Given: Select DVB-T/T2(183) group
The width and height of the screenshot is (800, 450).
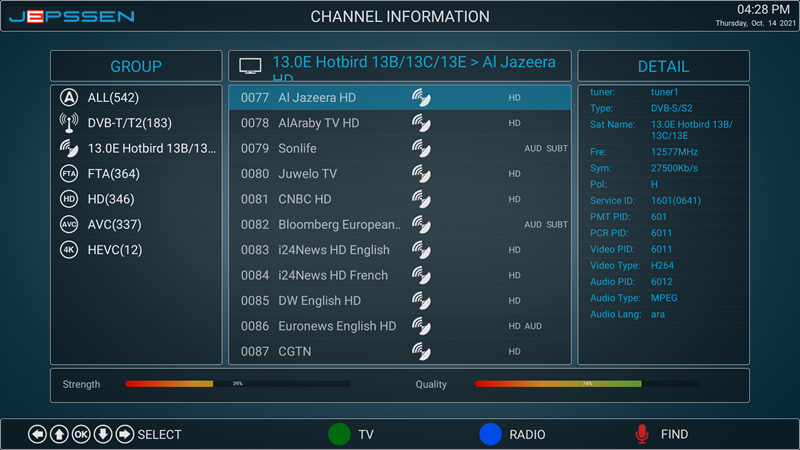Looking at the screenshot, I should coord(136,123).
